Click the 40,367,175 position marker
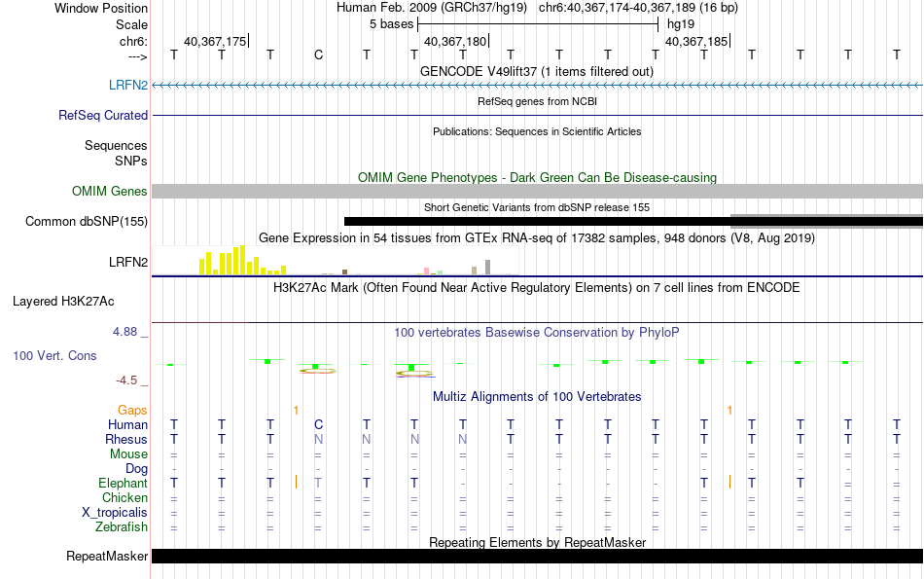The width and height of the screenshot is (924, 579). [216, 41]
